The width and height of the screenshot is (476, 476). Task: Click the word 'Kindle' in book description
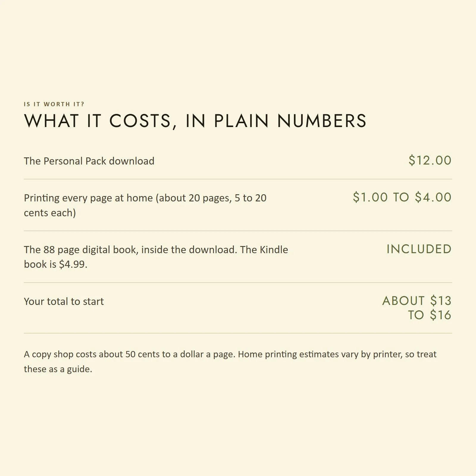pos(274,250)
